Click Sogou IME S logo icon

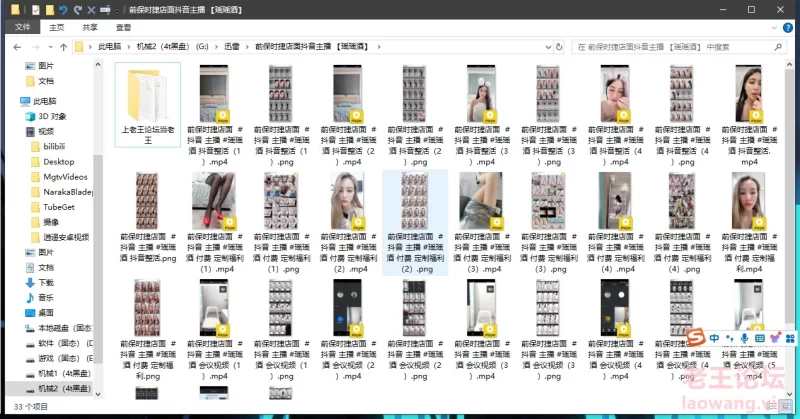[x=696, y=337]
